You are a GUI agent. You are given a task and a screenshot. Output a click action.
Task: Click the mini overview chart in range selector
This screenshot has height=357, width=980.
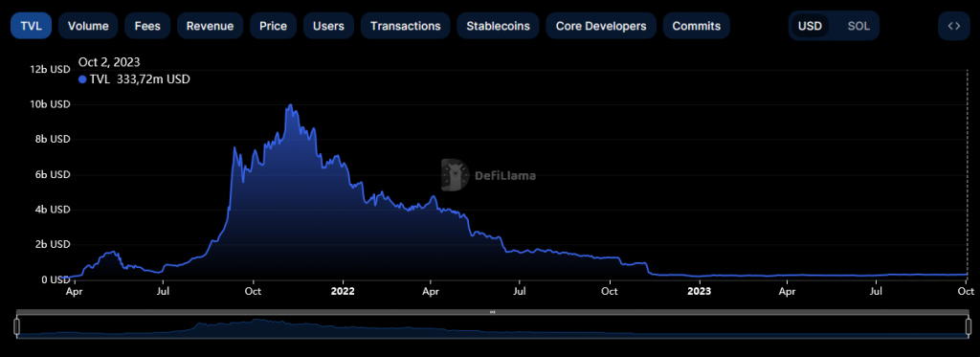493,327
